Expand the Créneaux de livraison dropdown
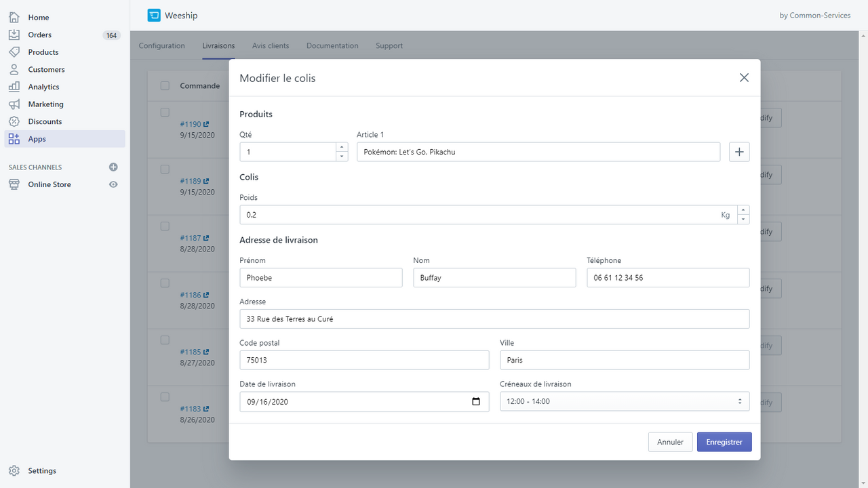Viewport: 868px width, 488px height. (624, 401)
